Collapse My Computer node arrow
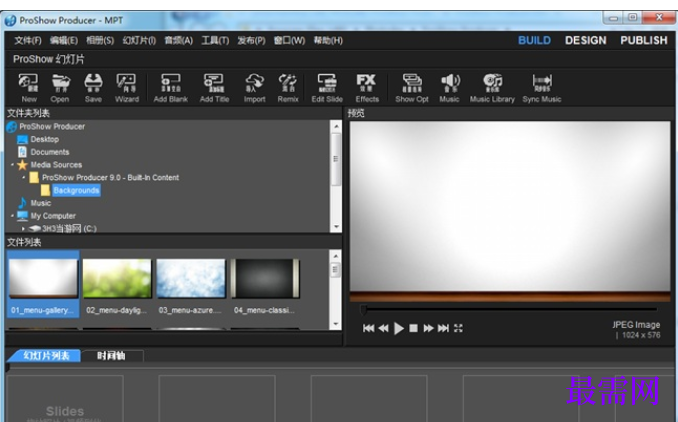 [x=12, y=216]
